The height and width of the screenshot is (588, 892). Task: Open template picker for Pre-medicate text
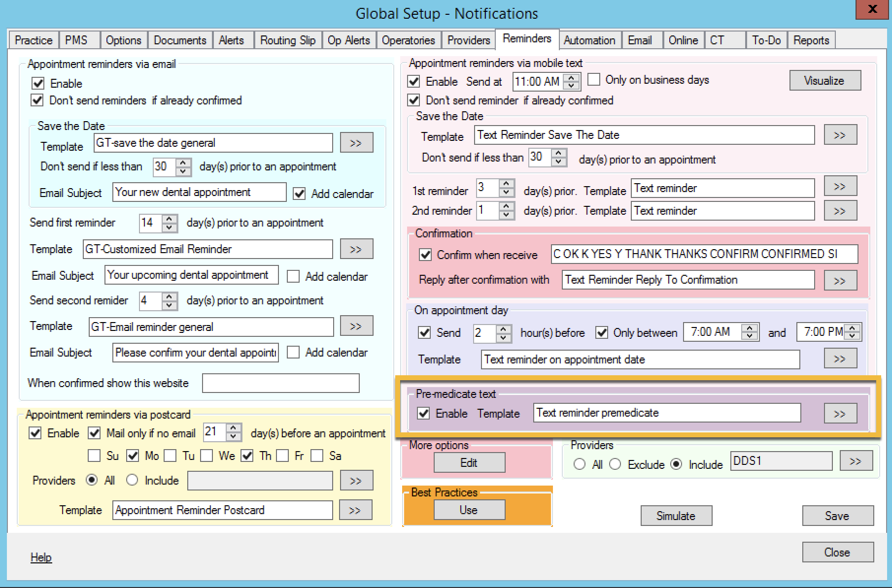840,414
